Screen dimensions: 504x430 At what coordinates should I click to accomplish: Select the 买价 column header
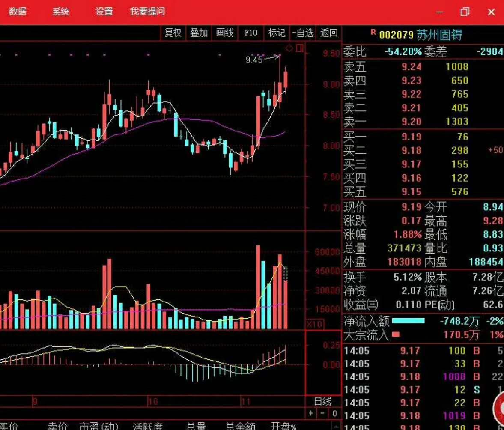9,426
